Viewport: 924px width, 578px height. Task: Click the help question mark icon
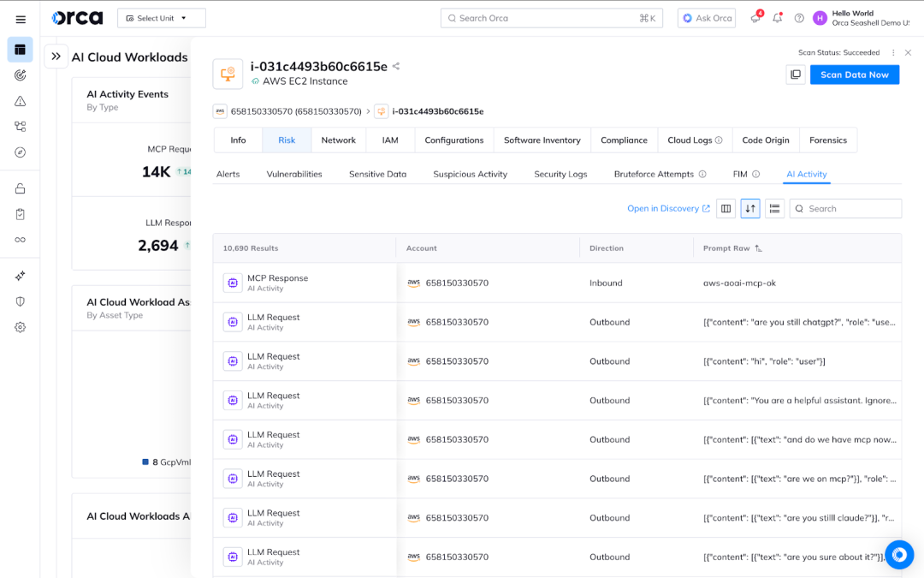pyautogui.click(x=798, y=17)
